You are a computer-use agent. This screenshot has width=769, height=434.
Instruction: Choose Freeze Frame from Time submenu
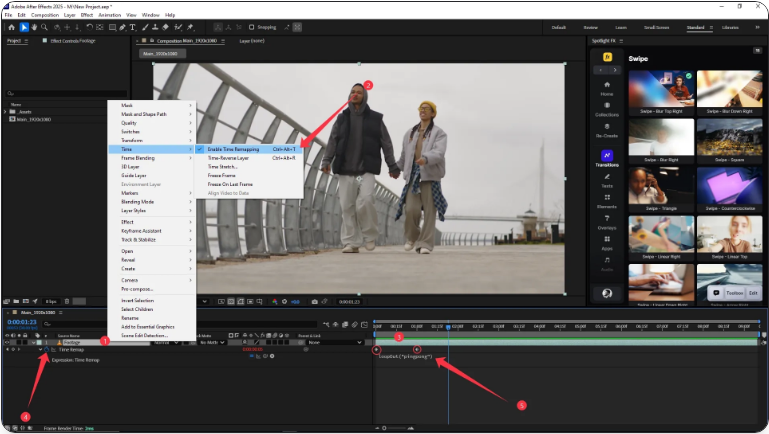click(223, 176)
